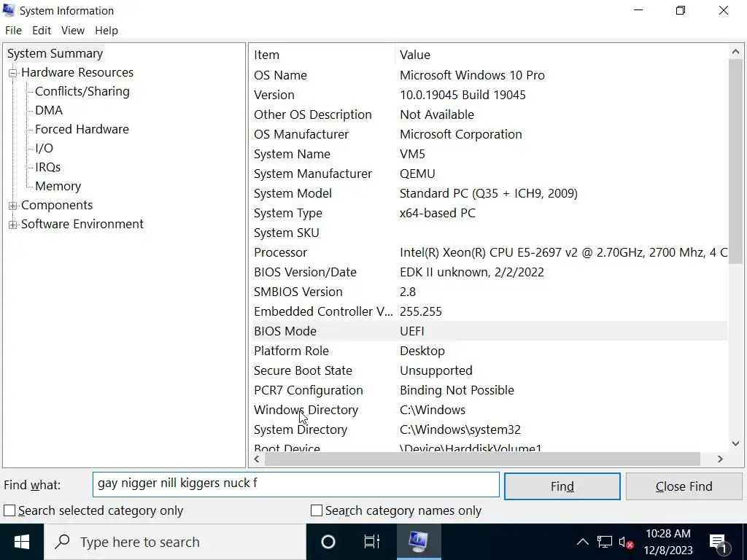Select the Processor row
The width and height of the screenshot is (747, 560).
[x=489, y=252]
